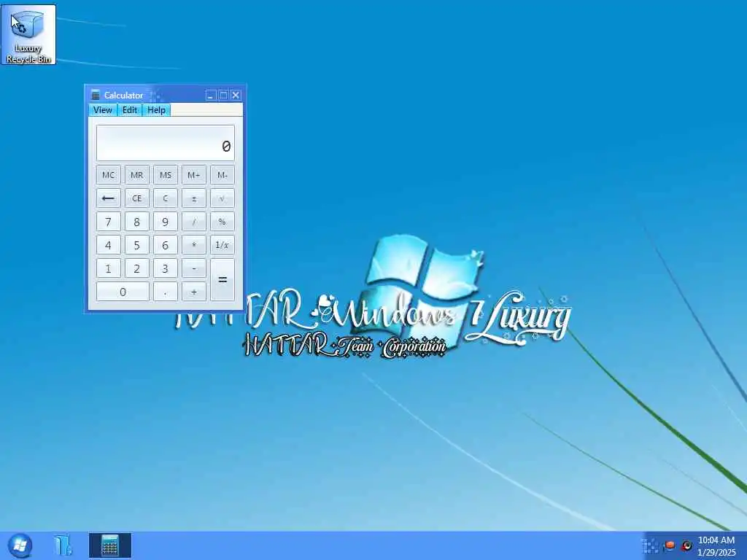Click the M- memory subtract button

(222, 175)
